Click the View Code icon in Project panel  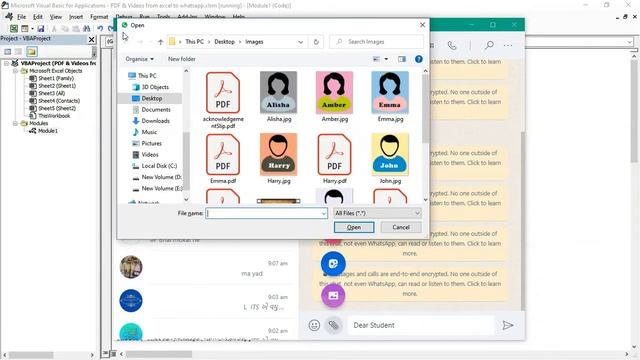[8, 51]
